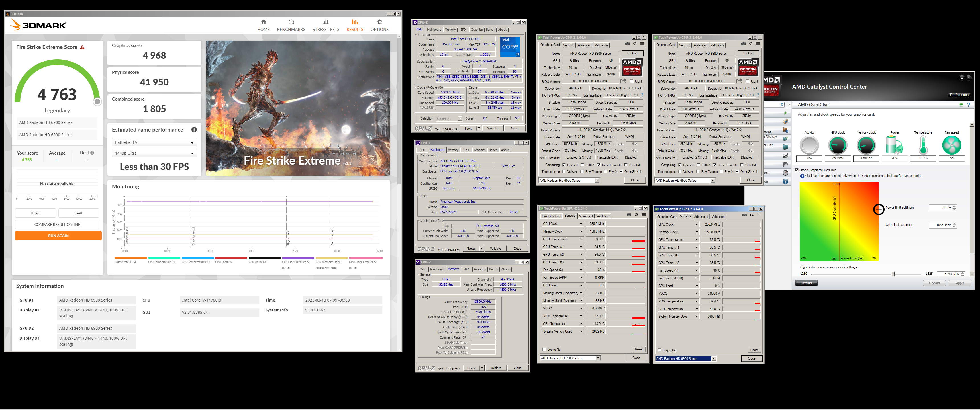
Task: Open hamburger menu in inactive GPU-Z Sensors window
Action: (644, 215)
